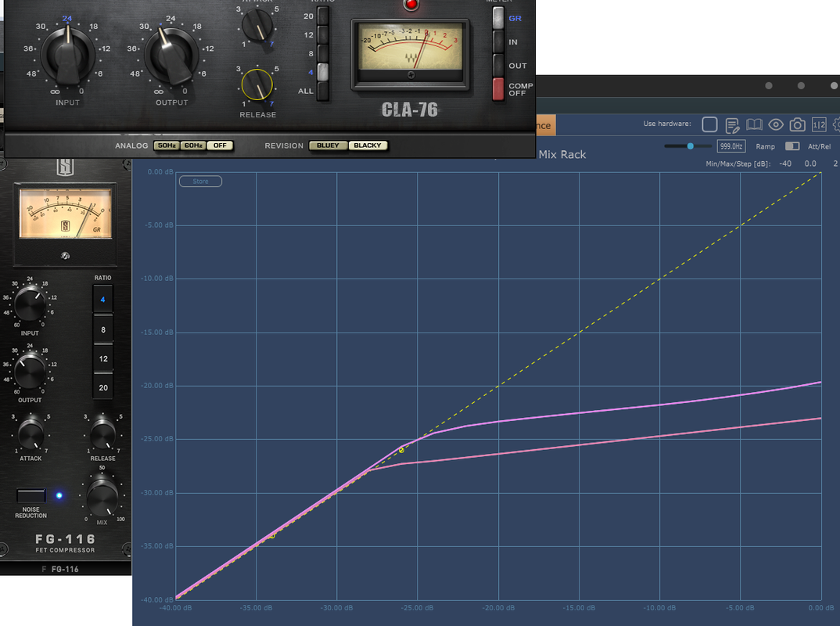Edit the Min value -40
840x626 pixels.
tap(785, 164)
